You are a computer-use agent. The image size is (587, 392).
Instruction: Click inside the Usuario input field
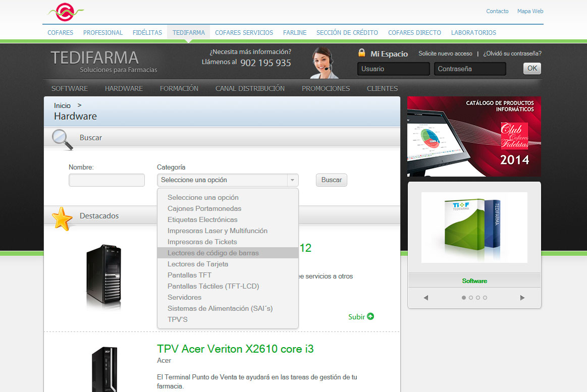393,68
